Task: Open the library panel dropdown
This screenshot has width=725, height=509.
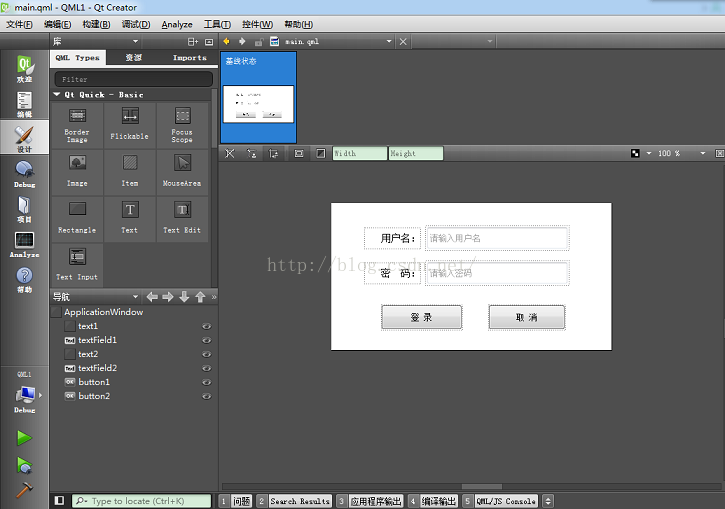Action: (135, 42)
